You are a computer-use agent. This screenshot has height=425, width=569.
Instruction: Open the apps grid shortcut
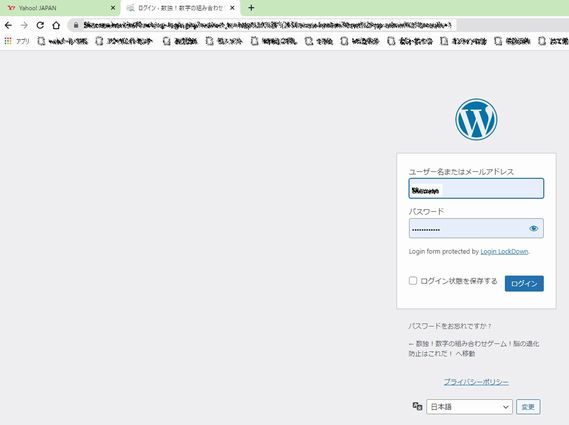coord(8,41)
